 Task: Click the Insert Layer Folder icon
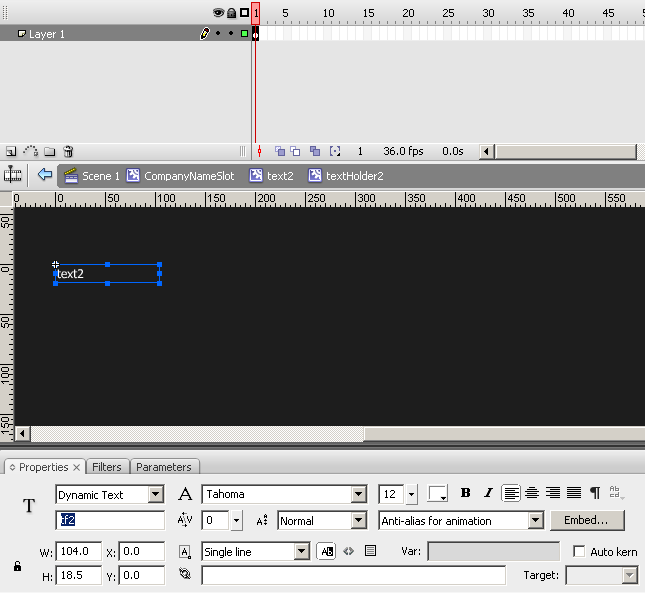(49, 152)
